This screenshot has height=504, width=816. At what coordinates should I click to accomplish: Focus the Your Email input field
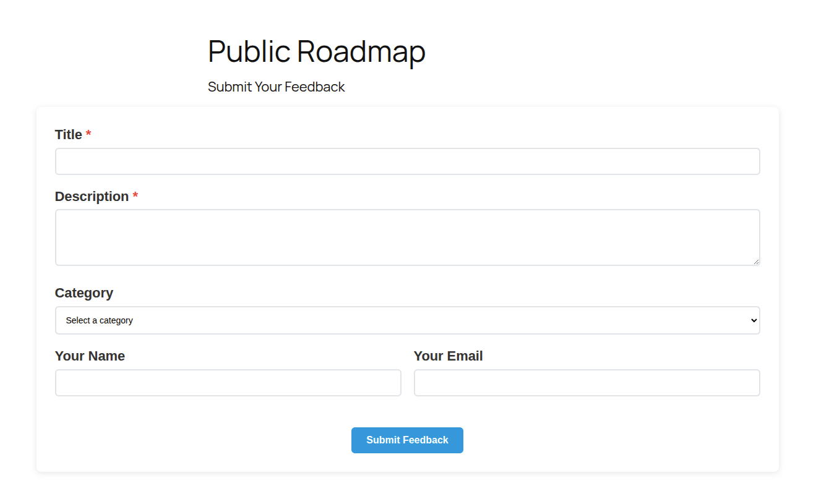point(586,383)
